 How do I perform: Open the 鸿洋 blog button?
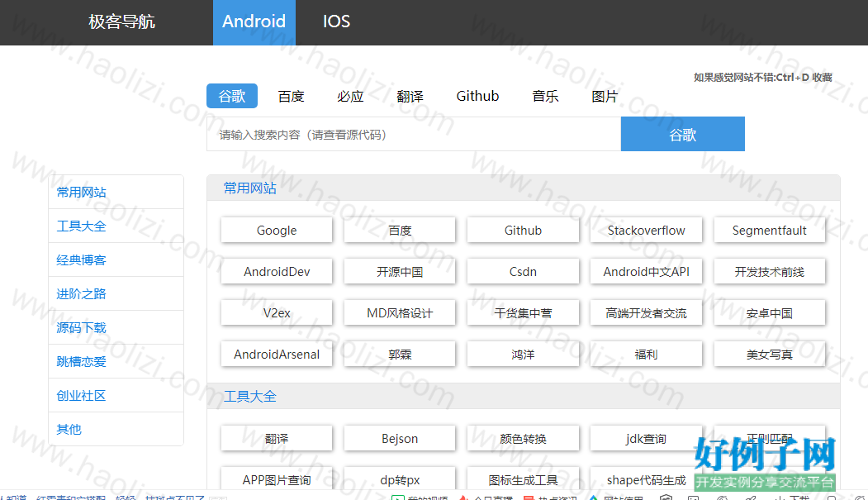coord(523,355)
